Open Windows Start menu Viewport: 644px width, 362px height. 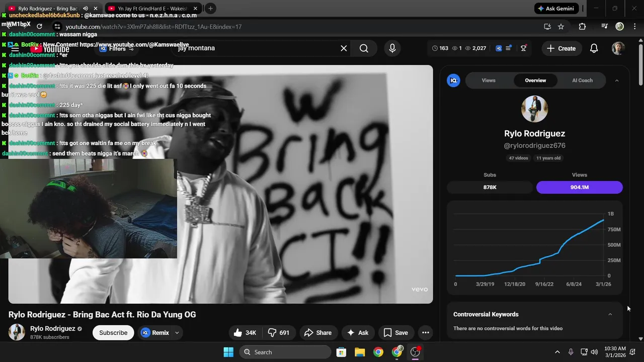tap(228, 352)
